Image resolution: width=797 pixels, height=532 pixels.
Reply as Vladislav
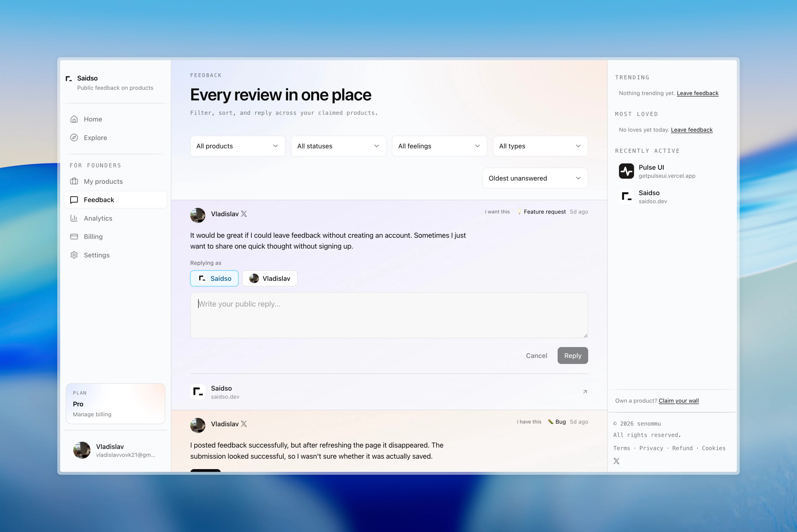270,279
